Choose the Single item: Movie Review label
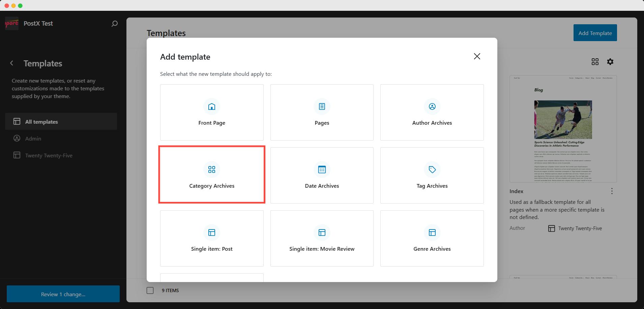The image size is (644, 309). click(x=322, y=249)
